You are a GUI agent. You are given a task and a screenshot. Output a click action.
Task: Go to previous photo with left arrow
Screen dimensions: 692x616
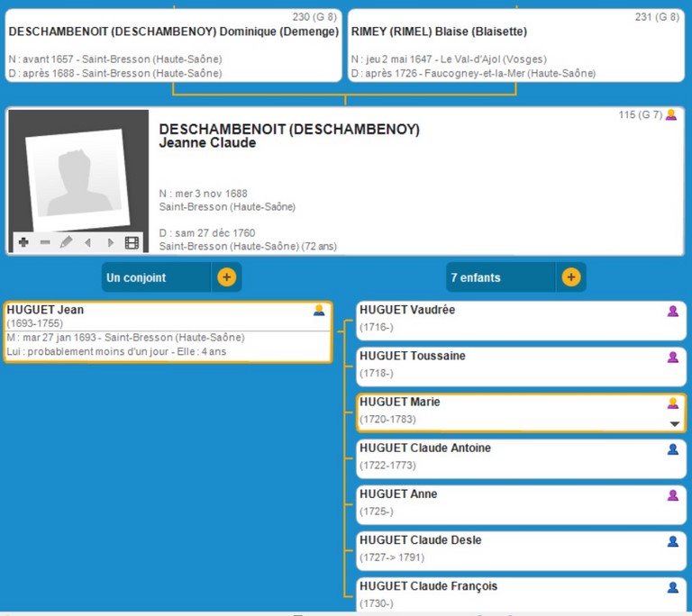(87, 242)
